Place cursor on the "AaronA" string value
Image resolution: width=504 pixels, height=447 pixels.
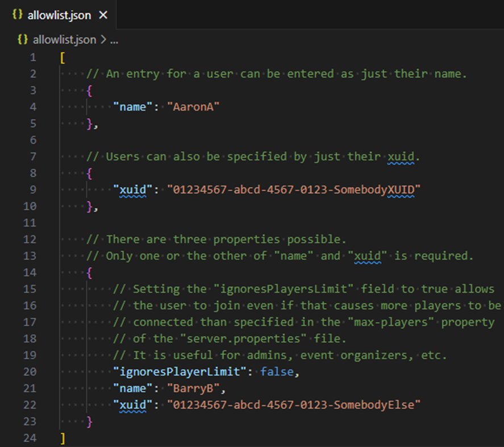194,107
